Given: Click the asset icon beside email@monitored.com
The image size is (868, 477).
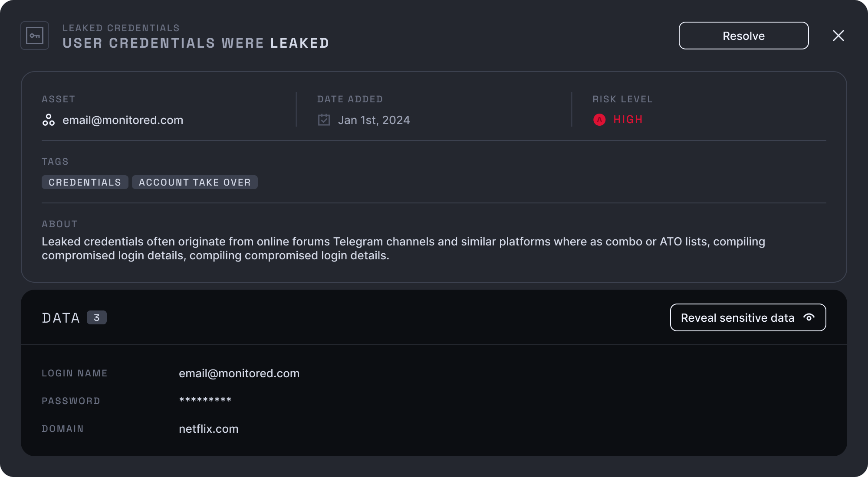Looking at the screenshot, I should [49, 120].
